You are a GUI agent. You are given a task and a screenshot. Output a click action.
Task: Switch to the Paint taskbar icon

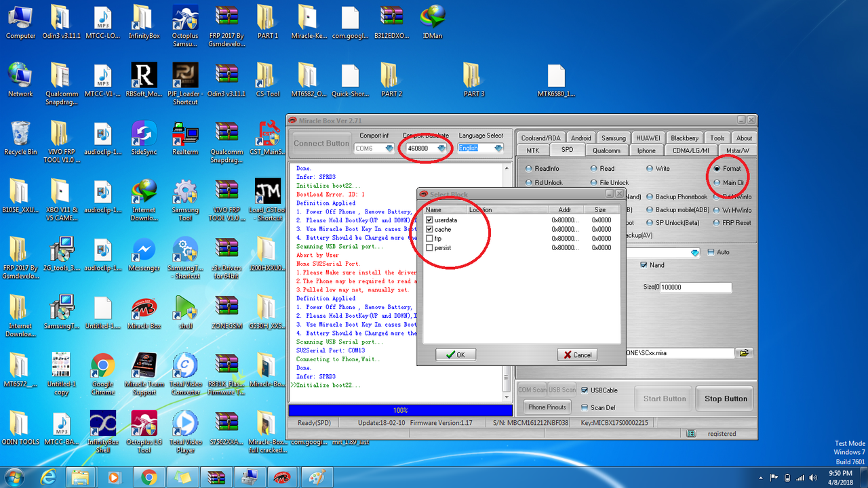coord(315,476)
